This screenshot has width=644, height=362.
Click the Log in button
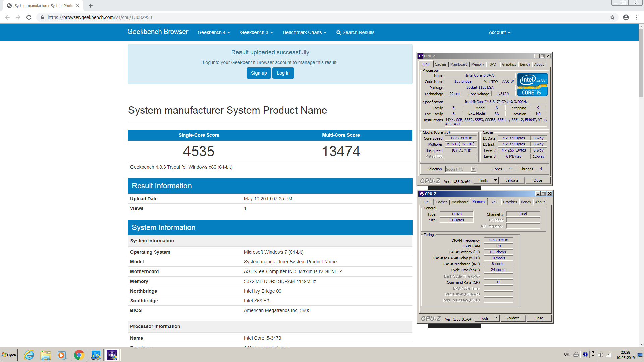pyautogui.click(x=283, y=73)
